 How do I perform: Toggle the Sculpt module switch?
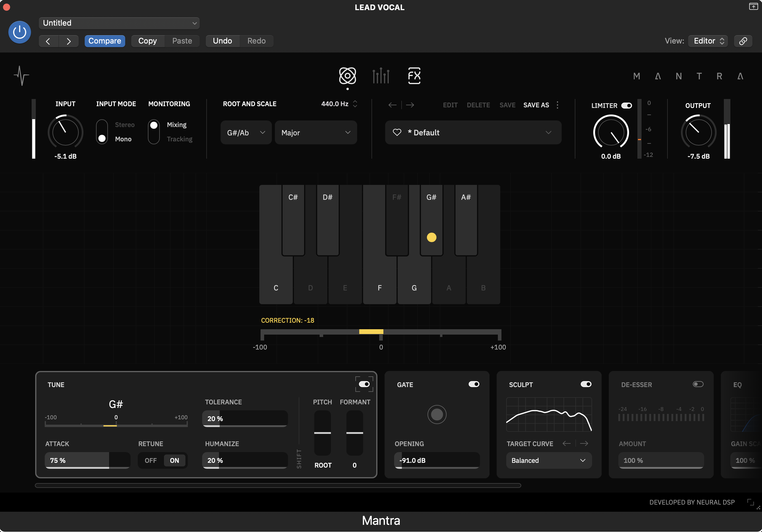[586, 384]
